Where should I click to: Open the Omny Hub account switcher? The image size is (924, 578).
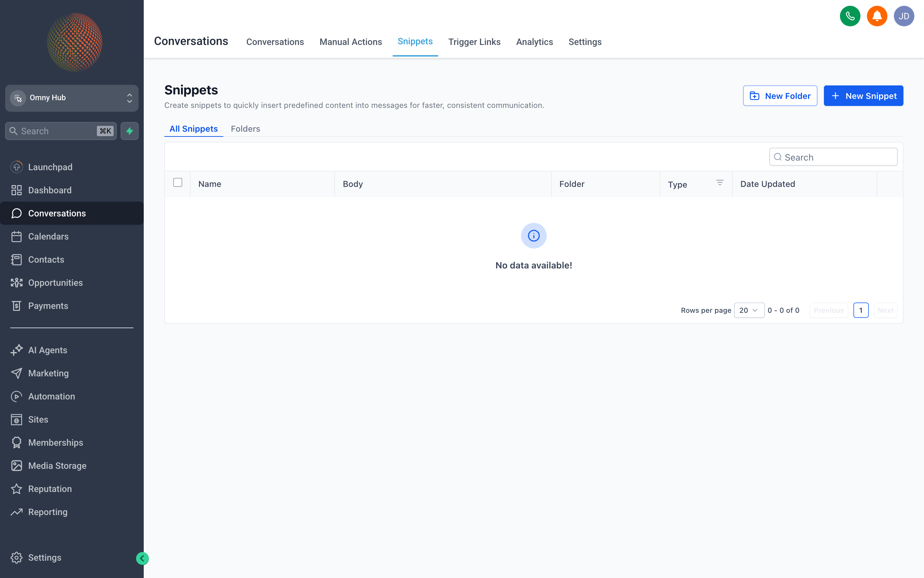tap(72, 98)
